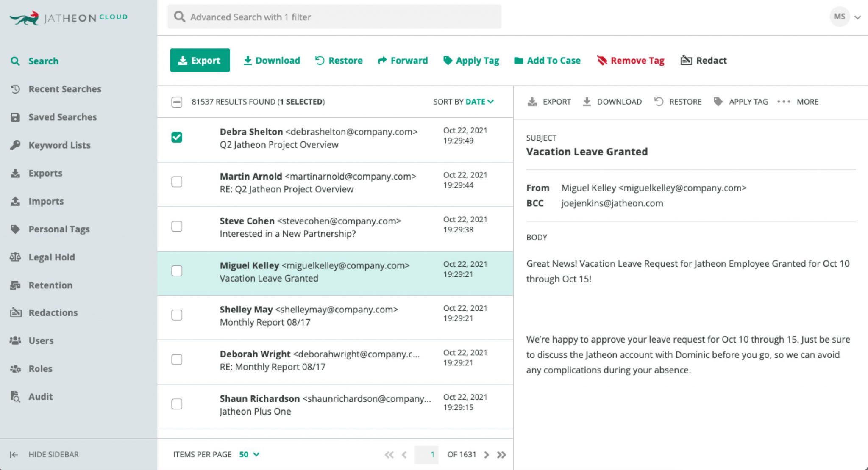Click the Recent Searches history icon
Image resolution: width=868 pixels, height=470 pixels.
coord(15,89)
